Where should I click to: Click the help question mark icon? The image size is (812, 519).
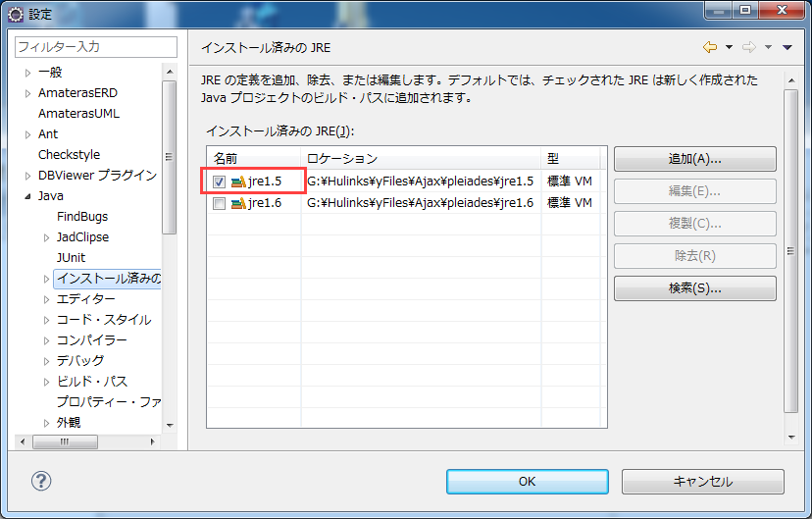[x=41, y=481]
